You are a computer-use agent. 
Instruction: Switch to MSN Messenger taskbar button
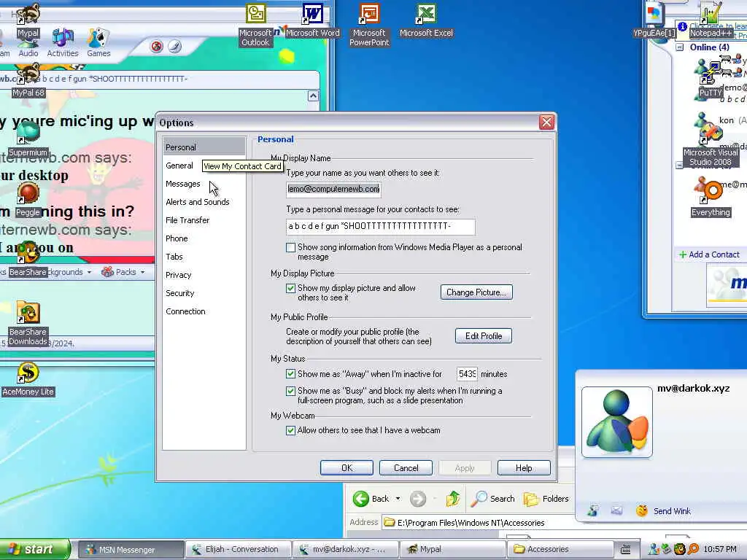(130, 549)
